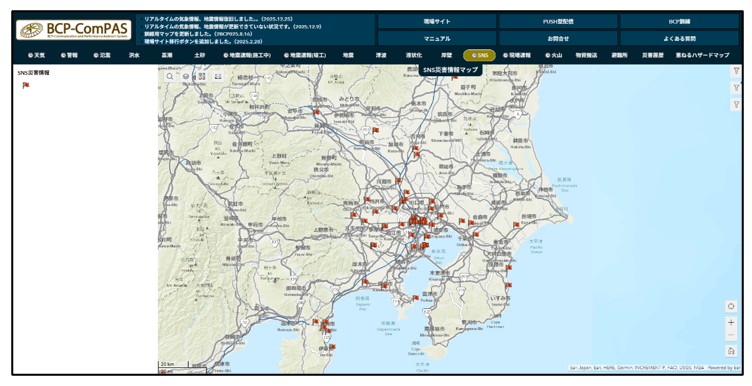Open the BCP訓練 button
Screen dimensions: 752x386
[x=680, y=22]
